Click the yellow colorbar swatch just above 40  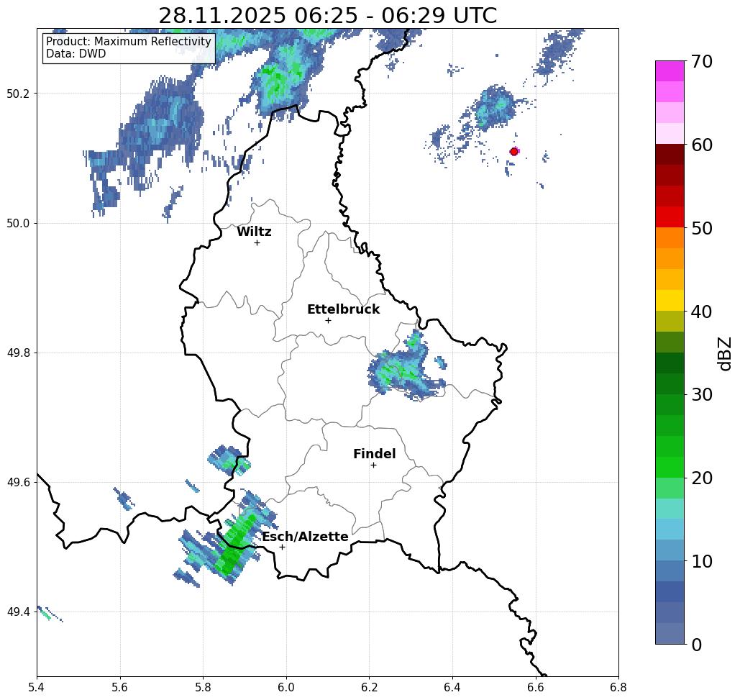pos(670,301)
